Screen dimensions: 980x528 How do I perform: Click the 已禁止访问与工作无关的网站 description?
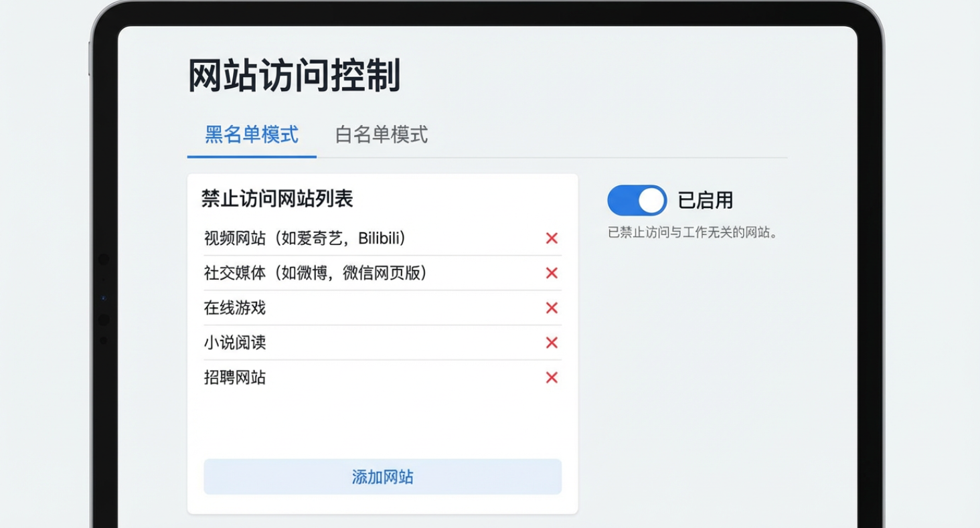[693, 234]
